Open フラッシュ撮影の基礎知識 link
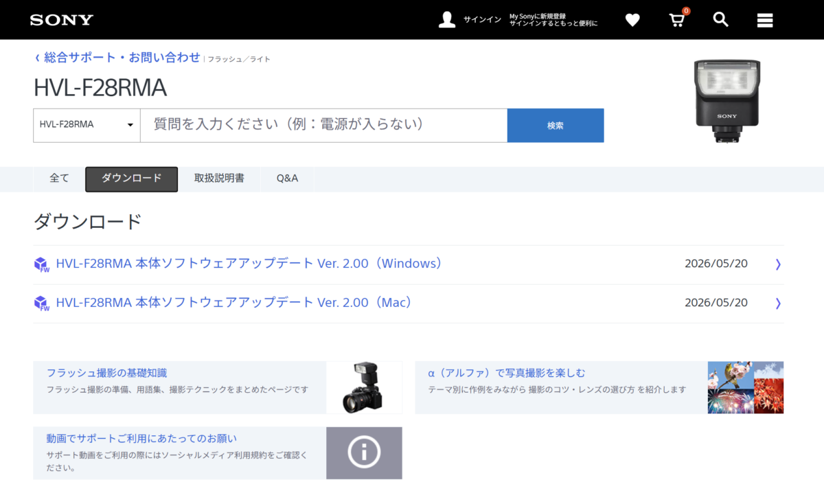This screenshot has height=504, width=824. click(106, 373)
